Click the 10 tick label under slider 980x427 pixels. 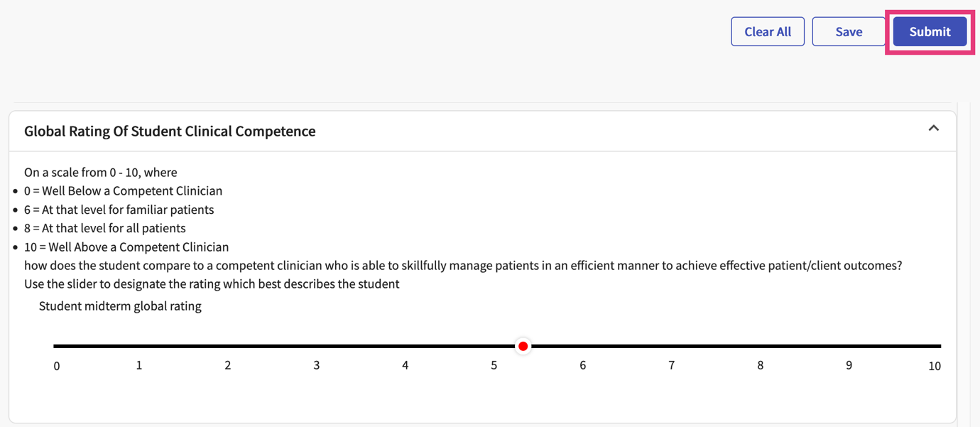tap(935, 366)
